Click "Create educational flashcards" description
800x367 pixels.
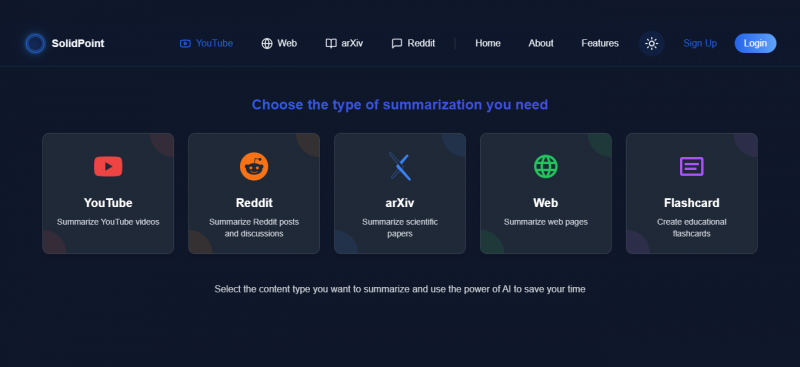pyautogui.click(x=692, y=228)
